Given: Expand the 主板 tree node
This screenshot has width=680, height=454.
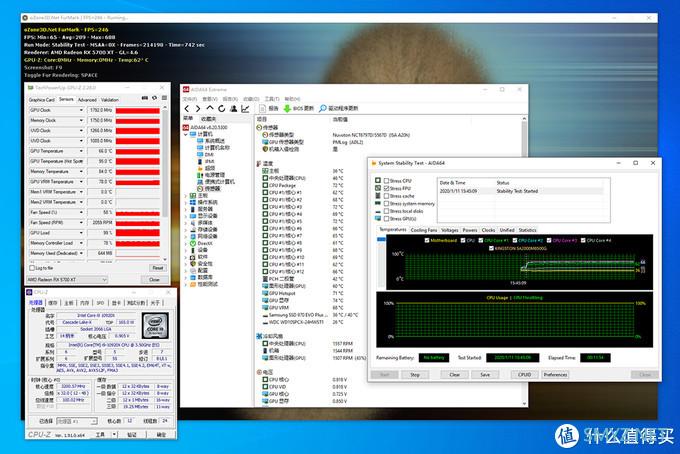Looking at the screenshot, I should tap(186, 196).
